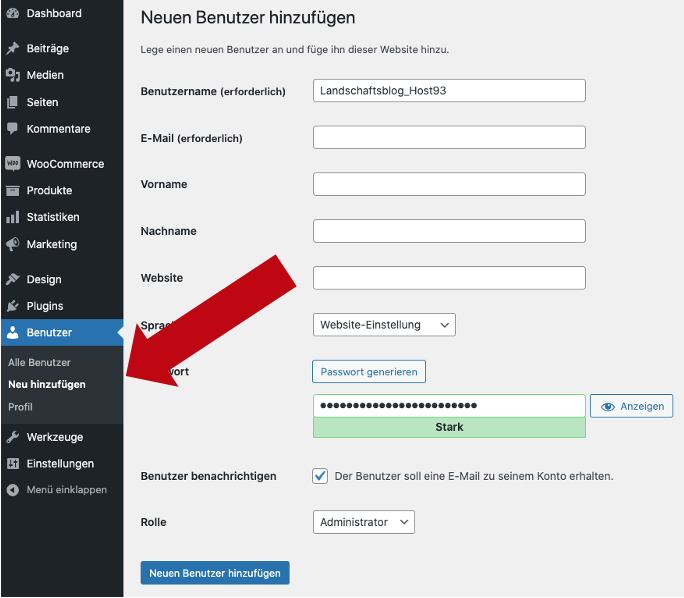
Task: Click the WooCommerce logo icon
Action: (x=13, y=164)
